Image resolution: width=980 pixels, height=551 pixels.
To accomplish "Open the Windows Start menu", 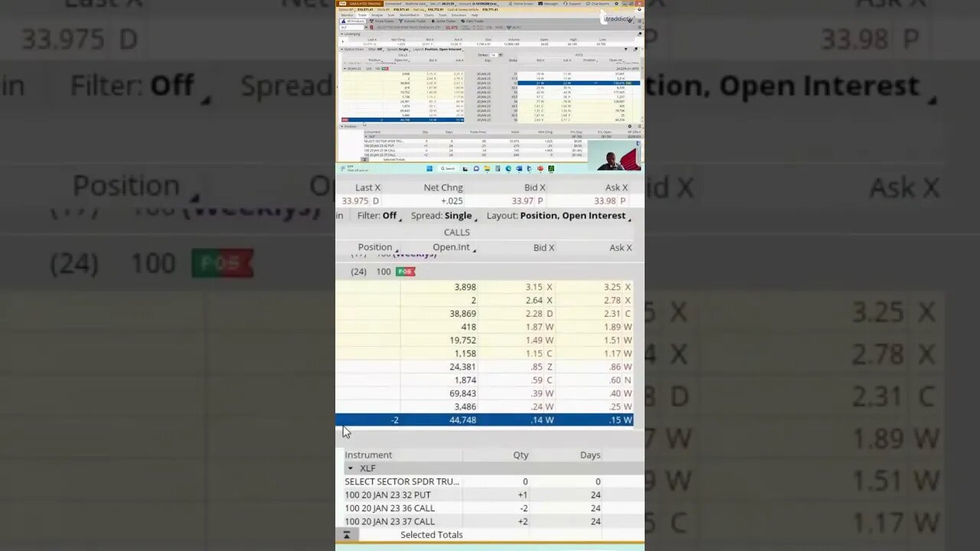I will pyautogui.click(x=430, y=168).
